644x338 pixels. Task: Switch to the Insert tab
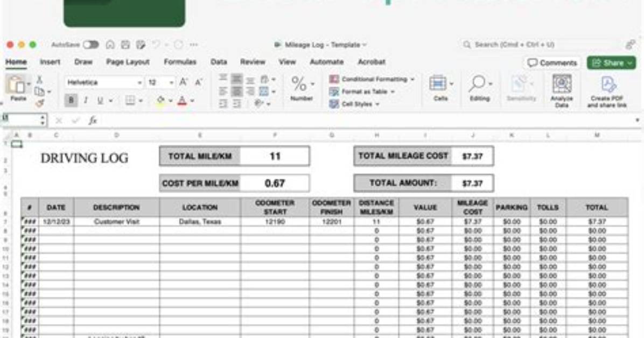click(50, 62)
